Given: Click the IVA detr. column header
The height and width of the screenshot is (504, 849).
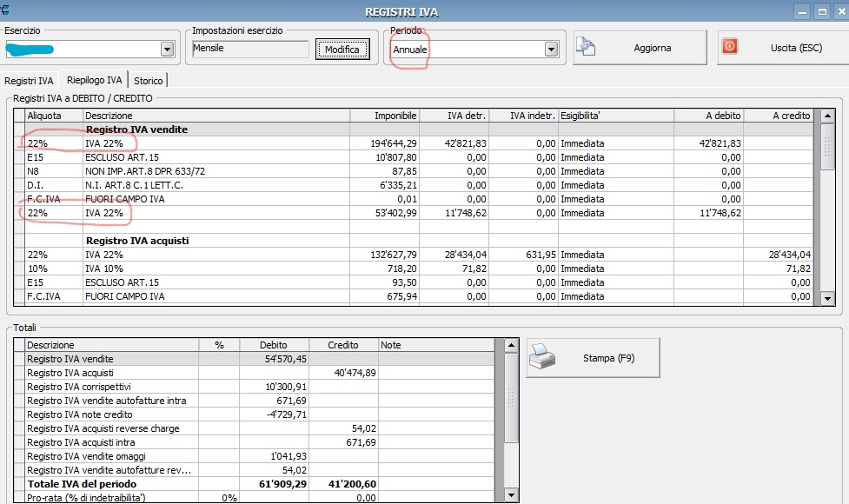Looking at the screenshot, I should [454, 116].
